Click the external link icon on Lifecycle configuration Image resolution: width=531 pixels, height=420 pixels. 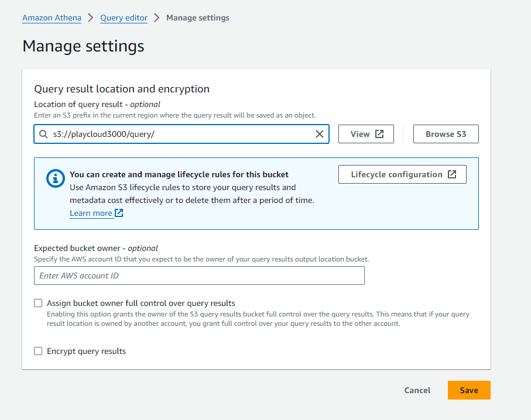(x=452, y=174)
